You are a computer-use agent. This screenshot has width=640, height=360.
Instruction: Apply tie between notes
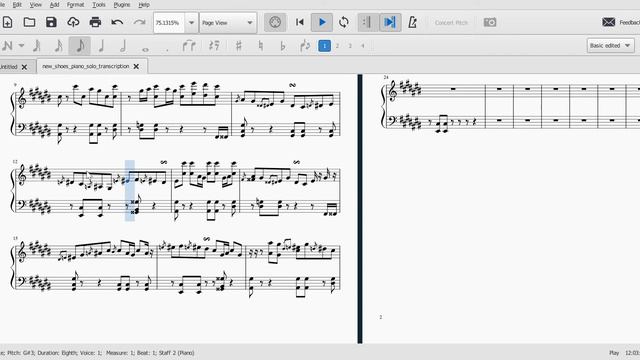point(189,46)
